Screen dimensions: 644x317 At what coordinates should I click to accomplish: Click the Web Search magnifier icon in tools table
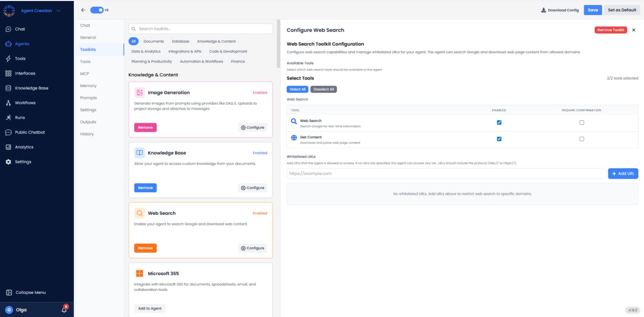(293, 122)
